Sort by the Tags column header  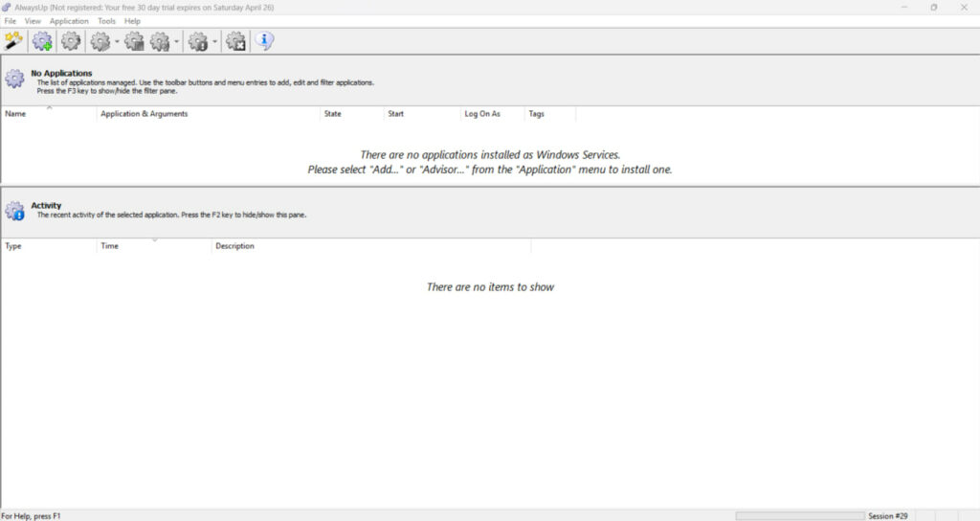pos(550,114)
